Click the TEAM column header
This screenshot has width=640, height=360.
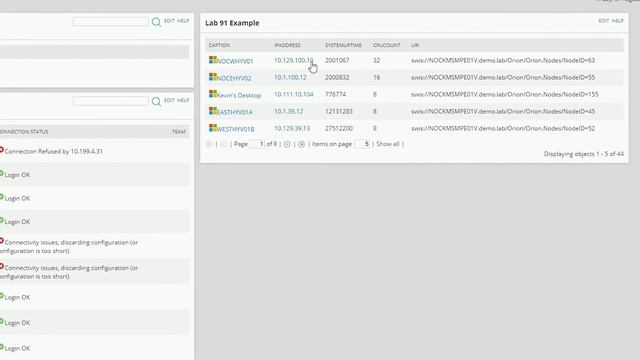click(178, 132)
